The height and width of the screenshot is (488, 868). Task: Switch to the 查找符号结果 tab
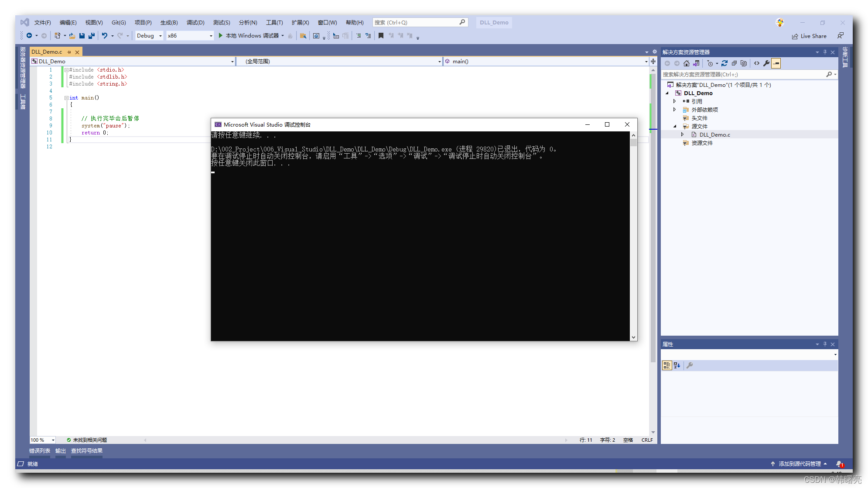click(87, 451)
